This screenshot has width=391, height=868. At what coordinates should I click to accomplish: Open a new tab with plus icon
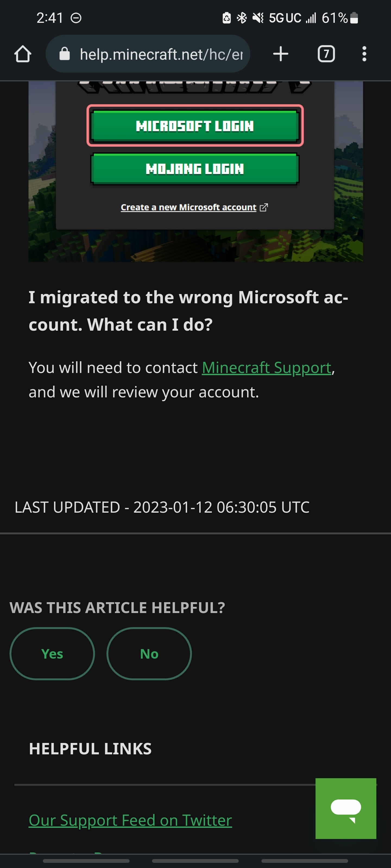tap(280, 54)
